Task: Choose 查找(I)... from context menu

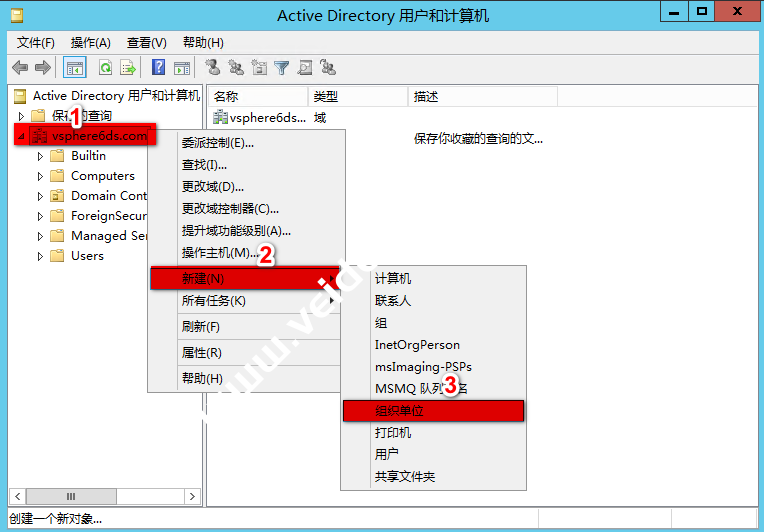Action: point(247,165)
